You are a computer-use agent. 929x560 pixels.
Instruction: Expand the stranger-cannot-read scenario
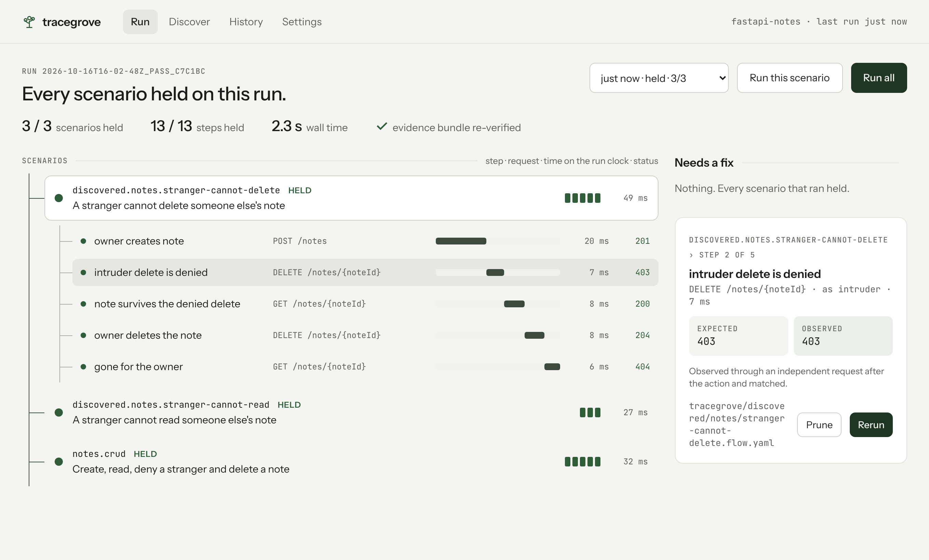point(351,412)
